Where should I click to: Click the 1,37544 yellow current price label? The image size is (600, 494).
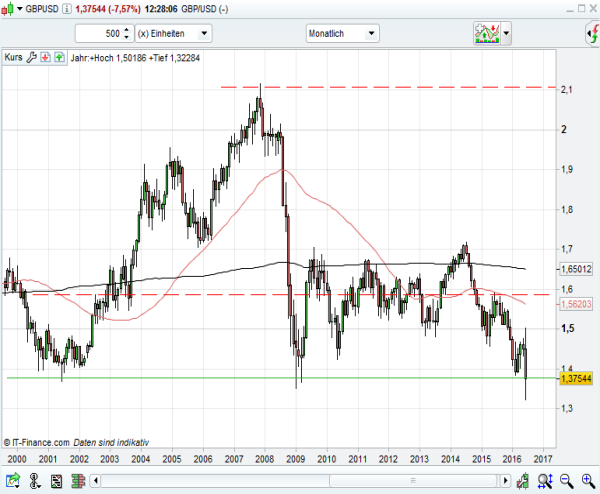pyautogui.click(x=576, y=378)
